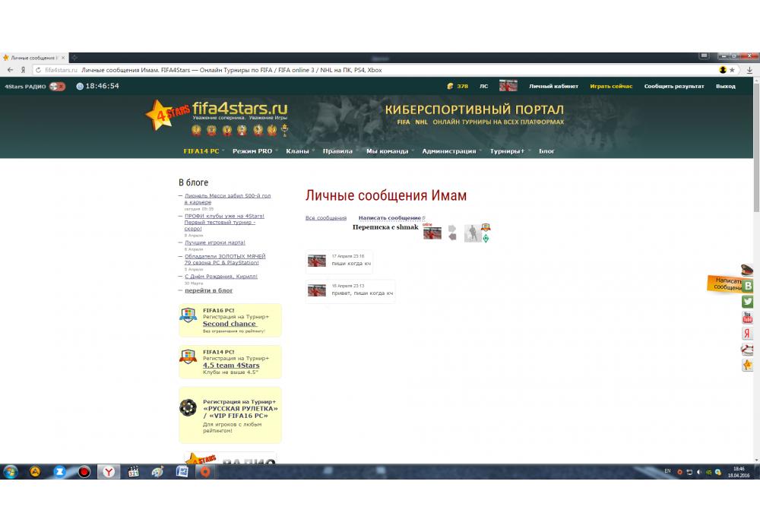
Task: Click avatar on 17 Апреля 23:16 message
Action: (317, 261)
